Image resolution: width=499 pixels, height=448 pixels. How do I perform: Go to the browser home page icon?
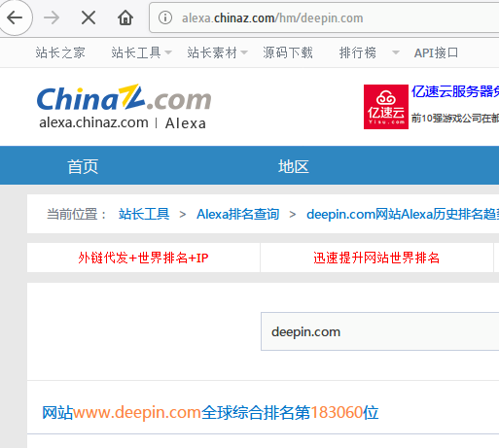click(x=125, y=17)
